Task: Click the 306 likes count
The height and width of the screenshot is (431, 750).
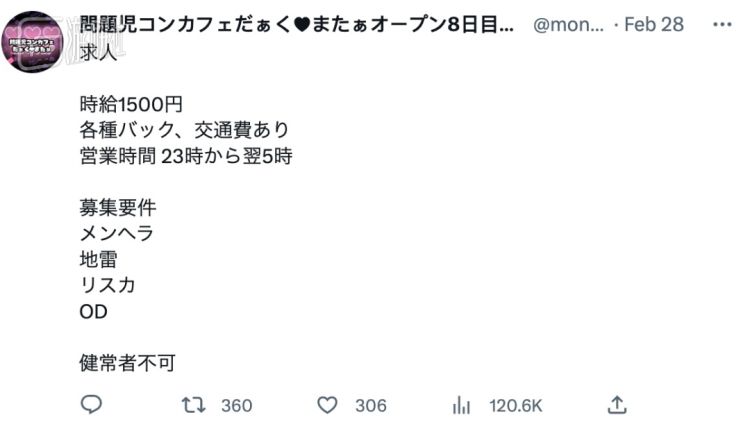Action: [370, 405]
